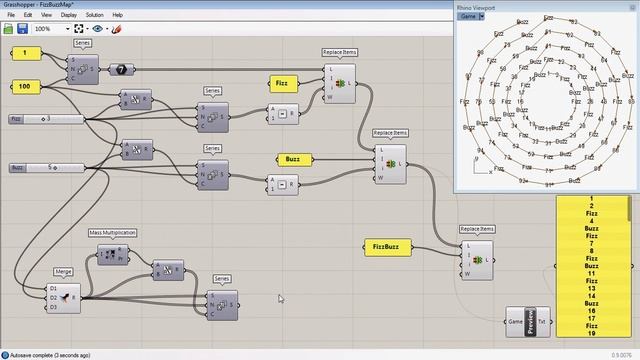Toggle the eye-shaped Preview mode toolbar icon
This screenshot has width=640, height=360.
(x=97, y=29)
